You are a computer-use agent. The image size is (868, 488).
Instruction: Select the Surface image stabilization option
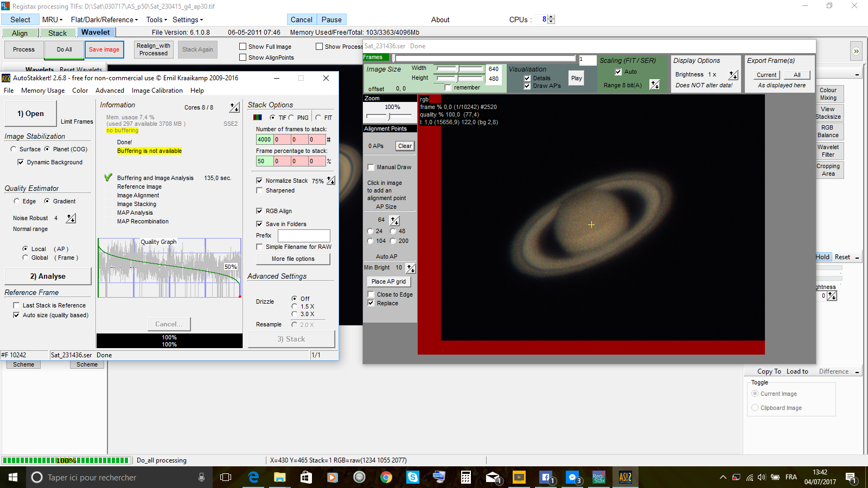[x=14, y=149]
